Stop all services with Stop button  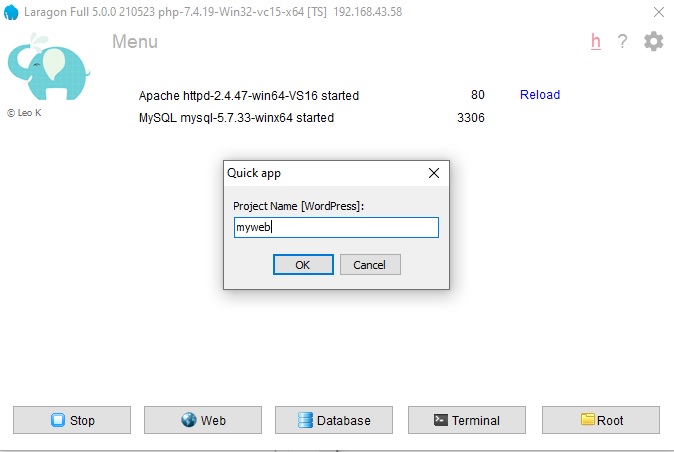click(x=72, y=420)
